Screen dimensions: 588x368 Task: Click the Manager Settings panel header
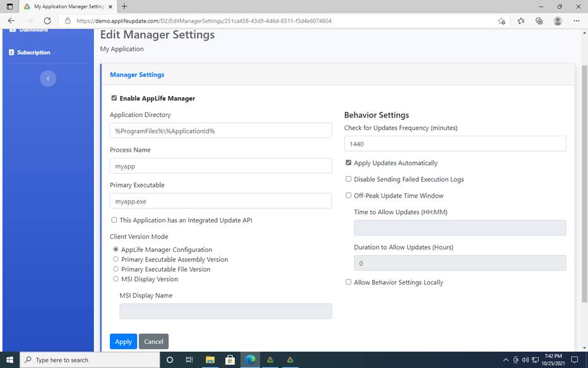(x=338, y=74)
